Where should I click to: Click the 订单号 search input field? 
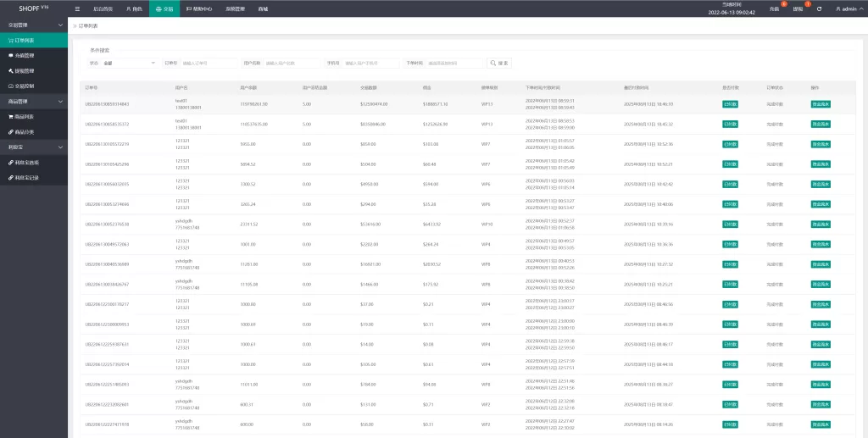point(209,63)
